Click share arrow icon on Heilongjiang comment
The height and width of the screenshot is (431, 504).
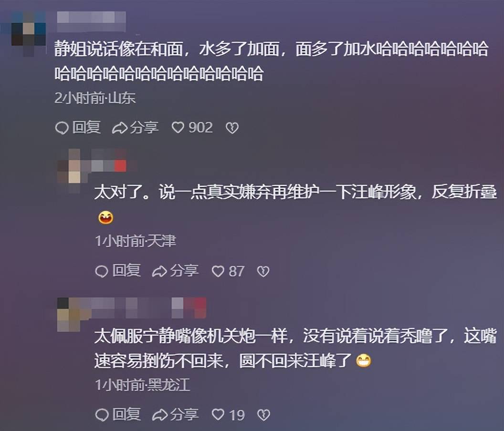pos(159,415)
